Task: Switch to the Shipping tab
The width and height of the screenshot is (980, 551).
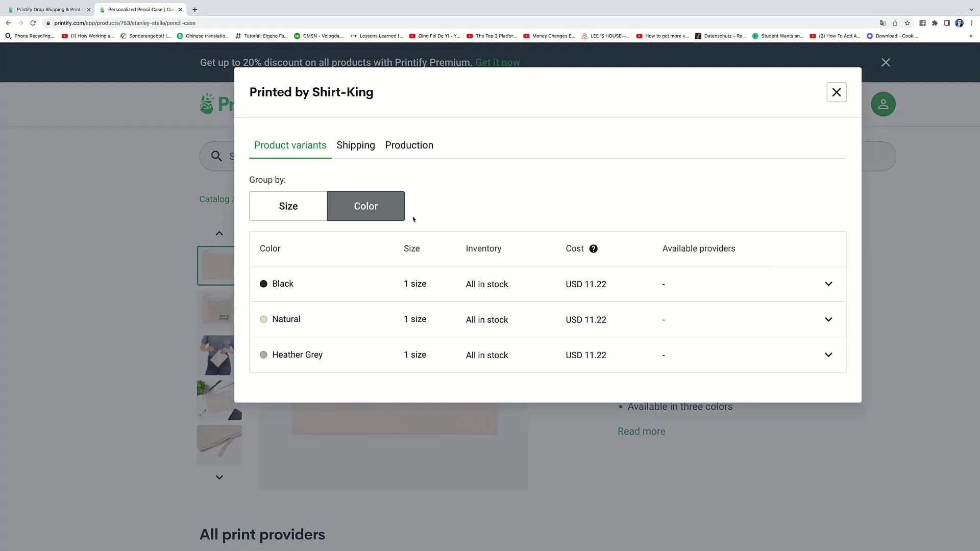Action: pos(356,145)
